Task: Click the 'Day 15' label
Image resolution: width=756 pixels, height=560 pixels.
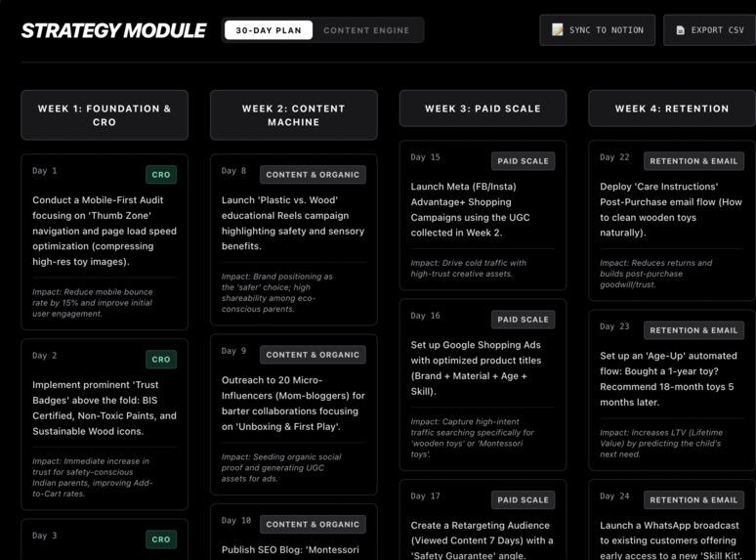Action: point(425,157)
